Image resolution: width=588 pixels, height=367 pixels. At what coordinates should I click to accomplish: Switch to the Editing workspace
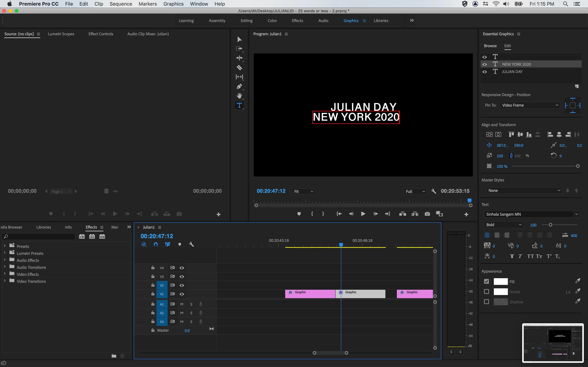pyautogui.click(x=246, y=21)
